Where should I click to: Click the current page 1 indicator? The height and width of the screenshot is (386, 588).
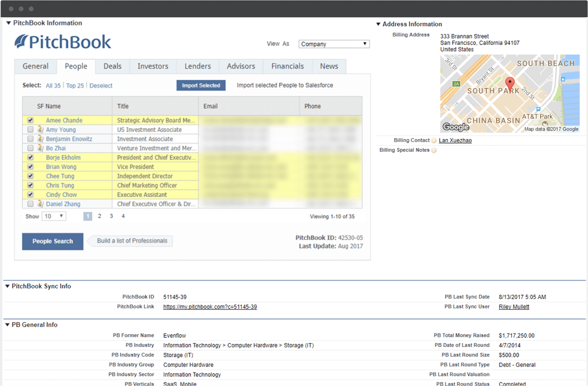coord(87,216)
